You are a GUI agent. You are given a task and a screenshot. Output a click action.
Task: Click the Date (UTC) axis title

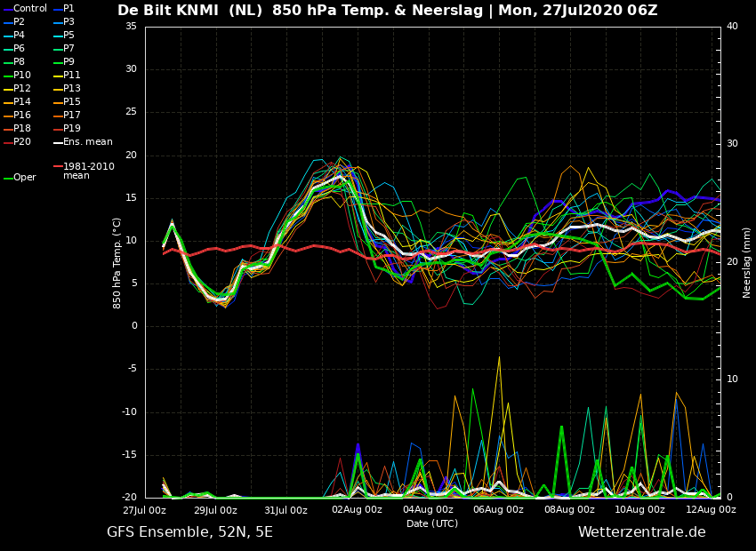[432, 523]
